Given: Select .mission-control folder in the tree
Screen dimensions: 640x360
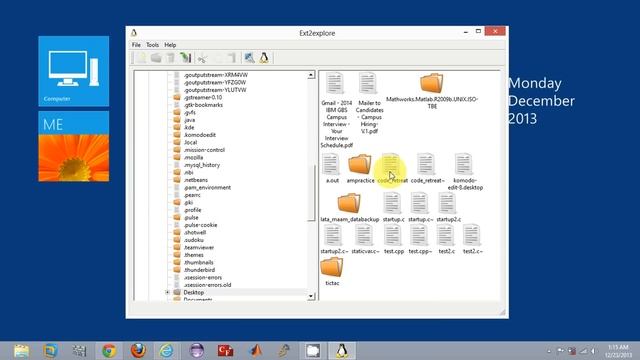Looking at the screenshot, I should point(204,150).
